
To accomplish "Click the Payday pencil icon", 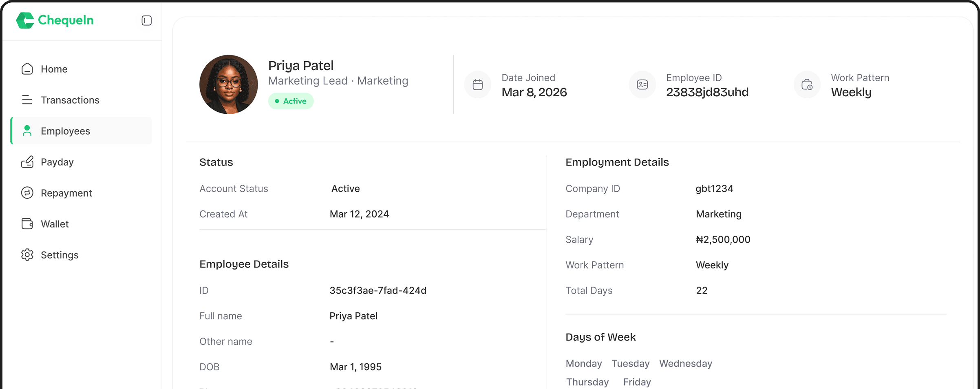I will [x=27, y=162].
